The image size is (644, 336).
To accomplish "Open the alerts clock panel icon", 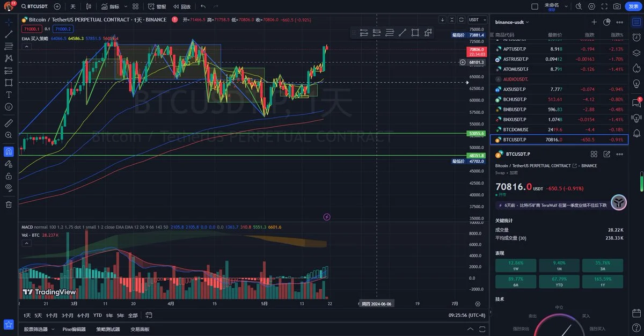I will [x=636, y=38].
